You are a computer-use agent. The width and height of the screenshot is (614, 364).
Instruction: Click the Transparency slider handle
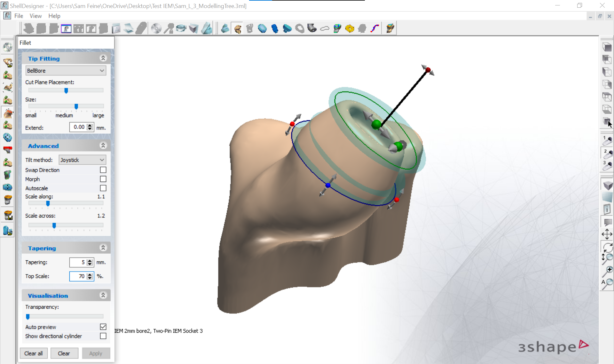(28, 317)
